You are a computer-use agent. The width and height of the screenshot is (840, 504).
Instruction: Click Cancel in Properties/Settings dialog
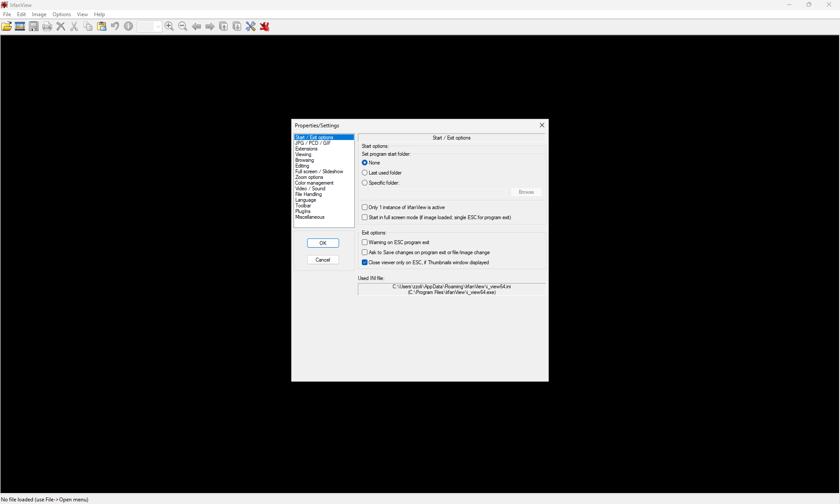click(323, 260)
